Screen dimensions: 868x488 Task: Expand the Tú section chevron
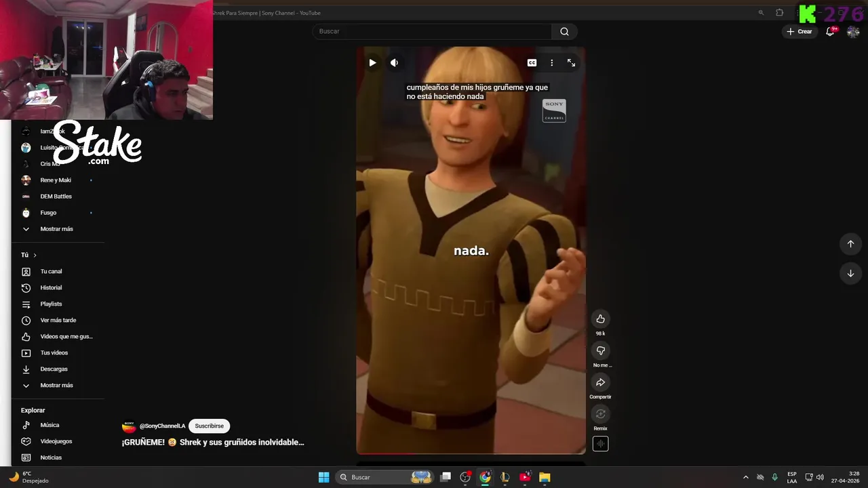35,256
